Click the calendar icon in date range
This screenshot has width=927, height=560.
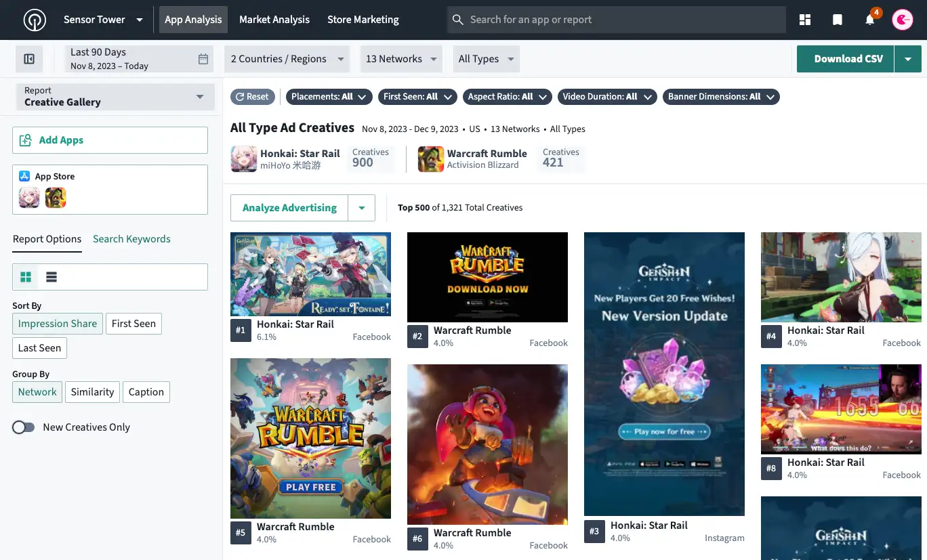point(203,59)
